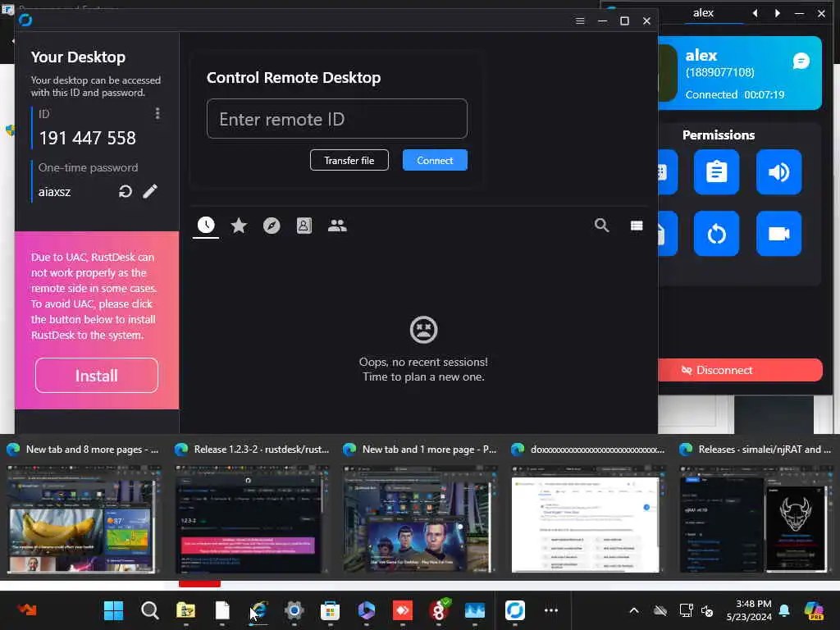
Task: Click the muted volume tray icon
Action: [x=707, y=610]
